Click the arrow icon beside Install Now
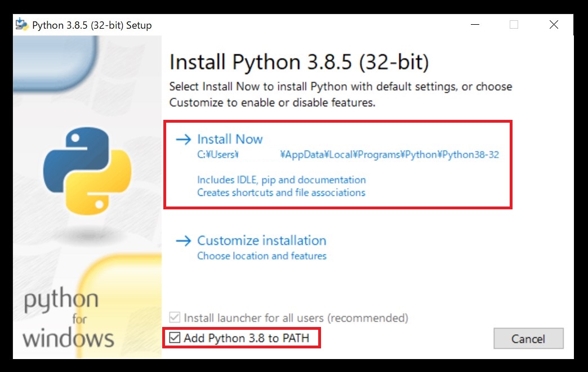The width and height of the screenshot is (588, 372). coord(184,139)
